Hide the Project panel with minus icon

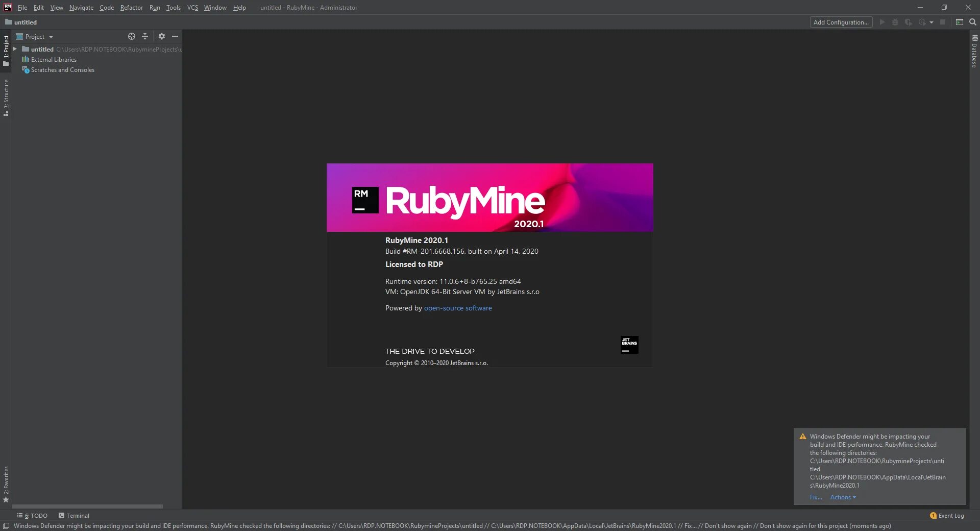tap(175, 36)
